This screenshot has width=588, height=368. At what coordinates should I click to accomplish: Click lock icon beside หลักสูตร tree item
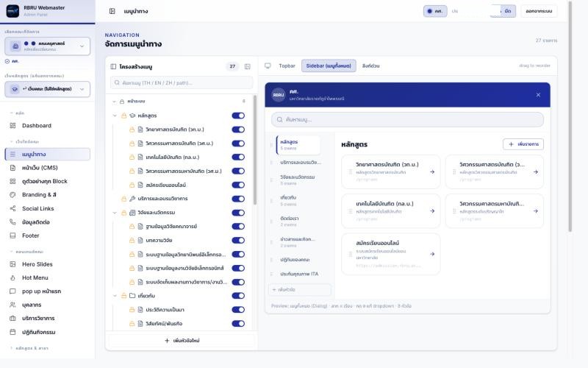coord(123,116)
